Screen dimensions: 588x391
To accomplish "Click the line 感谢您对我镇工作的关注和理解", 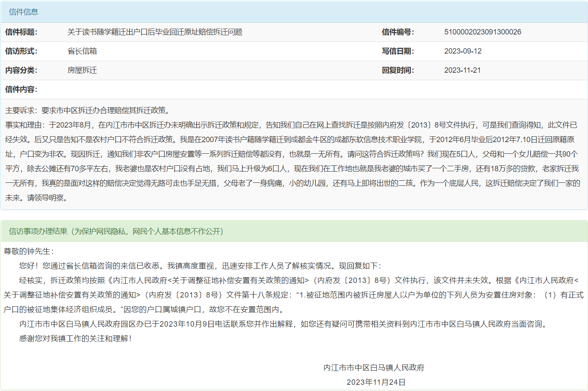I will coord(76,339).
